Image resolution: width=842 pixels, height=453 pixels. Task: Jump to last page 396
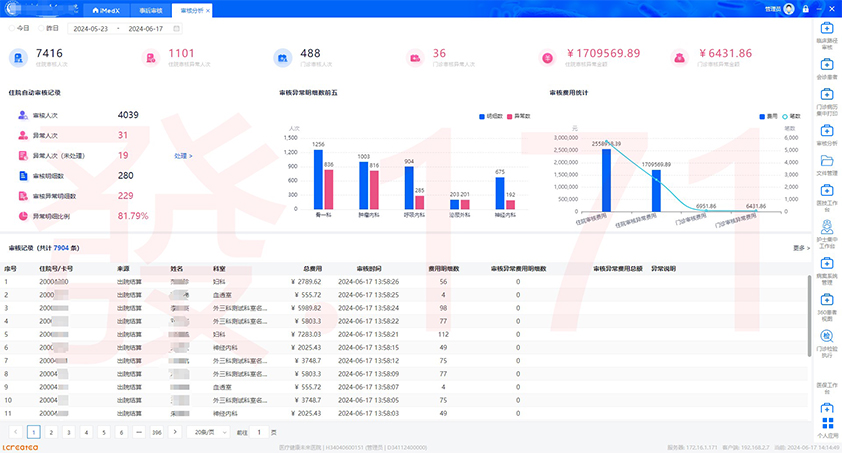[156, 432]
